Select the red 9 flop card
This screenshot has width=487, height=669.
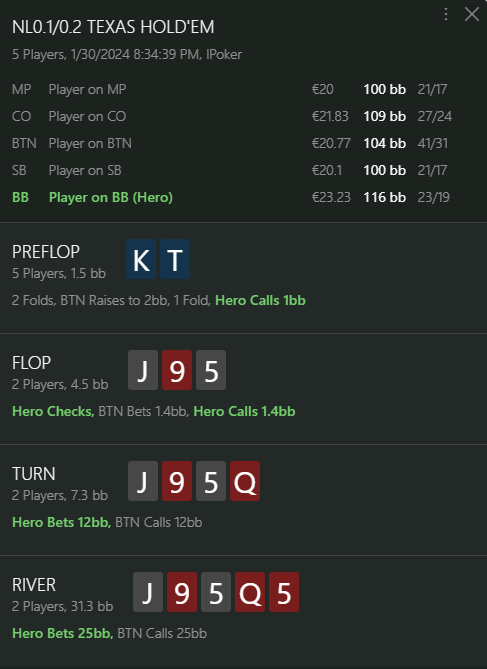click(x=177, y=370)
